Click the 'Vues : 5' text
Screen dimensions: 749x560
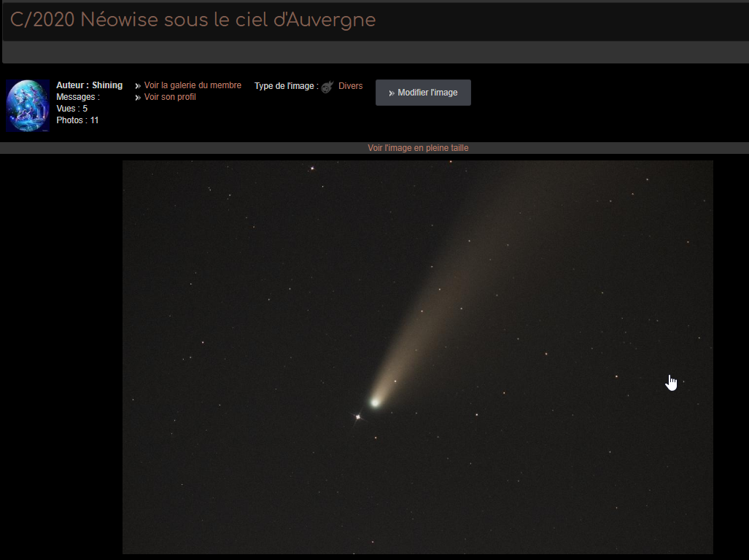[x=71, y=109]
